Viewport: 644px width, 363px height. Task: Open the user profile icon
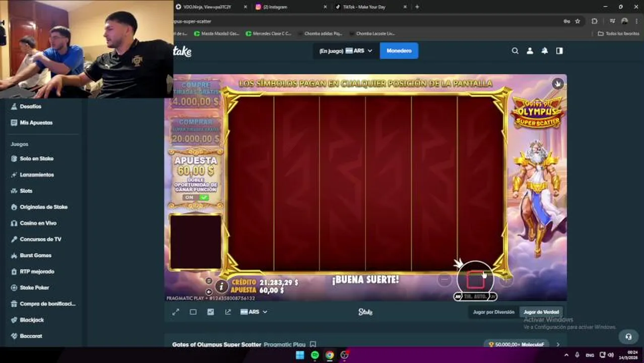(530, 51)
